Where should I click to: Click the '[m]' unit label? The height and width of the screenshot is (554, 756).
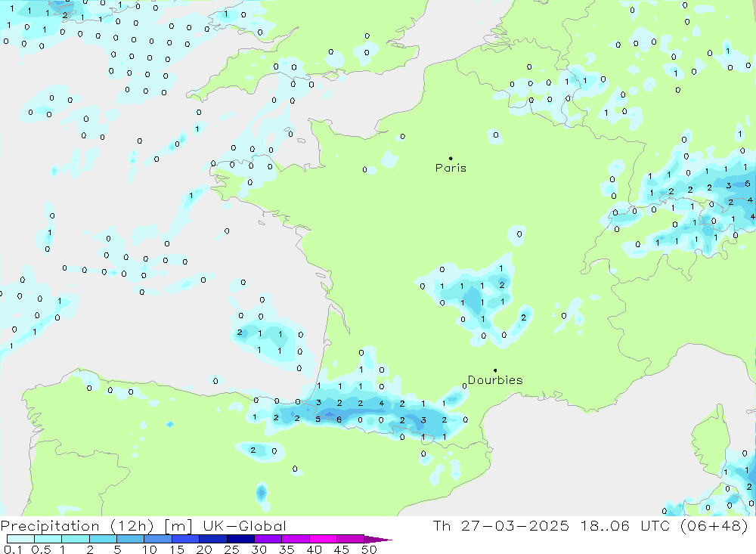coord(178,525)
